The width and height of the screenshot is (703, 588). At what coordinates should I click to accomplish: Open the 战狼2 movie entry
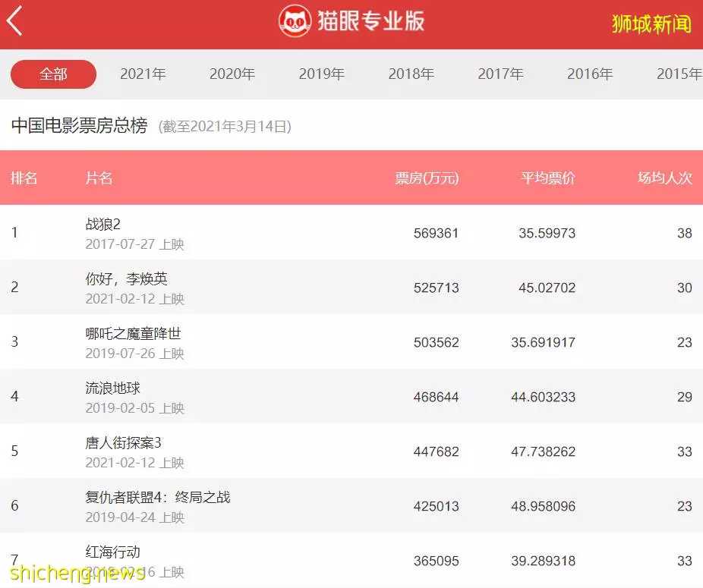pyautogui.click(x=351, y=232)
